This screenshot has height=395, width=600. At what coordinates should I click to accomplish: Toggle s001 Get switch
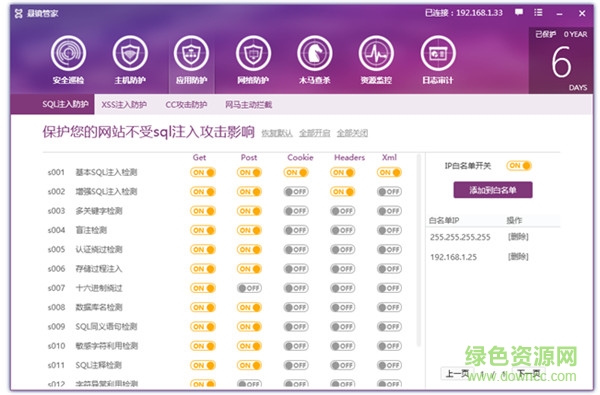[x=203, y=173]
